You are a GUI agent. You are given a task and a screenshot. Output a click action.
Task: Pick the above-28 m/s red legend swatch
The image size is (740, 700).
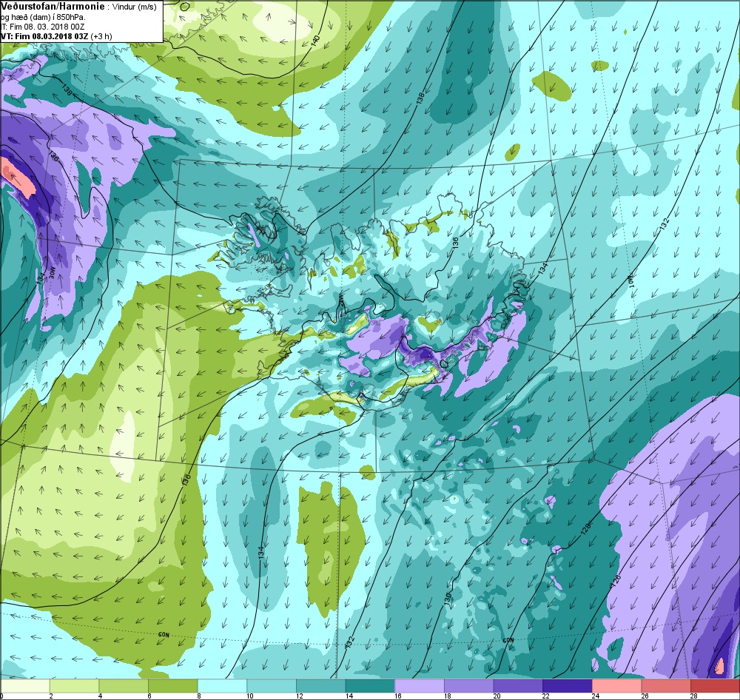(715, 685)
